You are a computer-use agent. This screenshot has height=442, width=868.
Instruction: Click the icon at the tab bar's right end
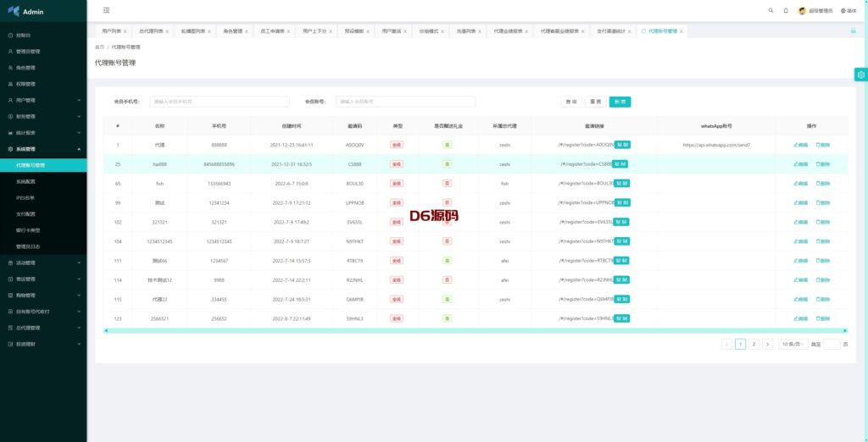pos(853,31)
